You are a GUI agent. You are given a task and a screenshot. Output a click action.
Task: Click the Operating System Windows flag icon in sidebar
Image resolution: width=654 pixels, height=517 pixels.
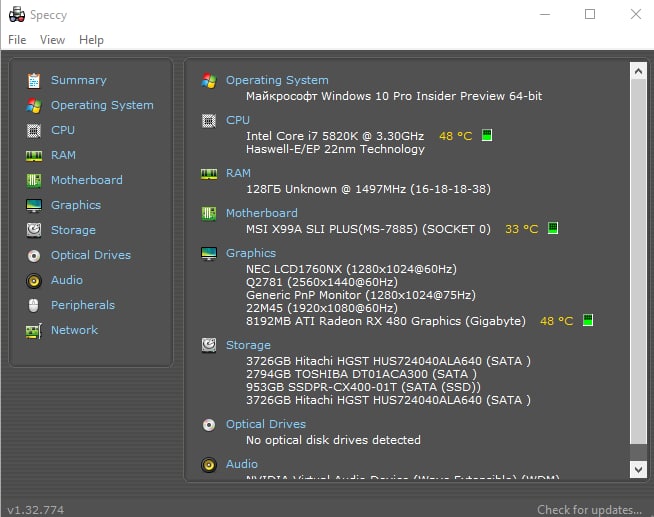[34, 105]
